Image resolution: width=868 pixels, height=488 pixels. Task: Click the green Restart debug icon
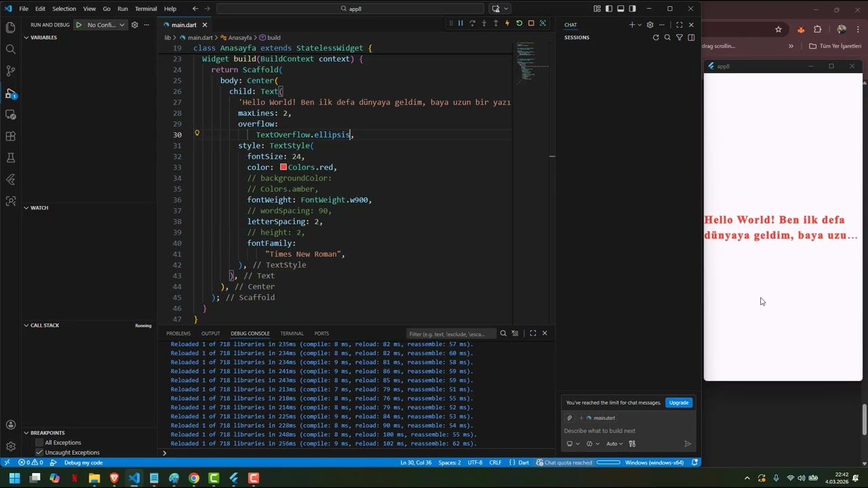pyautogui.click(x=519, y=23)
